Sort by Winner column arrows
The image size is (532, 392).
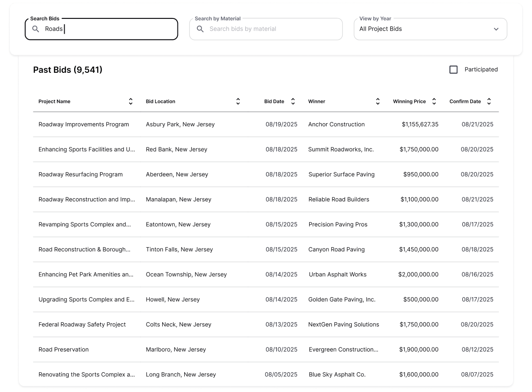[x=378, y=102]
